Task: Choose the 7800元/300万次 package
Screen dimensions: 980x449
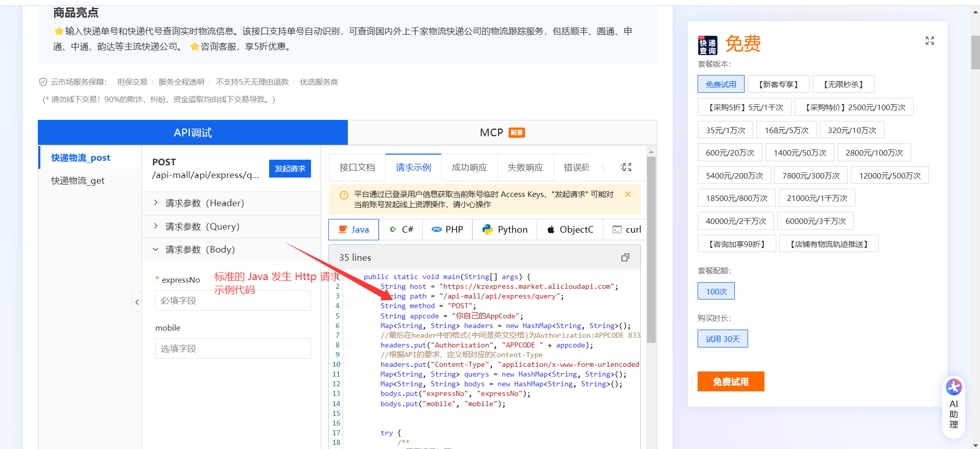Action: click(x=811, y=176)
